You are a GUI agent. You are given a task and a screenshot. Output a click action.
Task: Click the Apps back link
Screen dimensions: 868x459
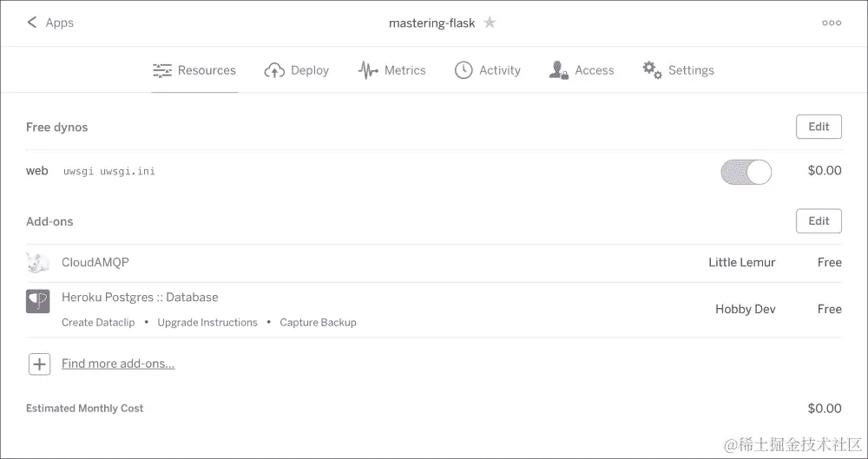tap(59, 23)
